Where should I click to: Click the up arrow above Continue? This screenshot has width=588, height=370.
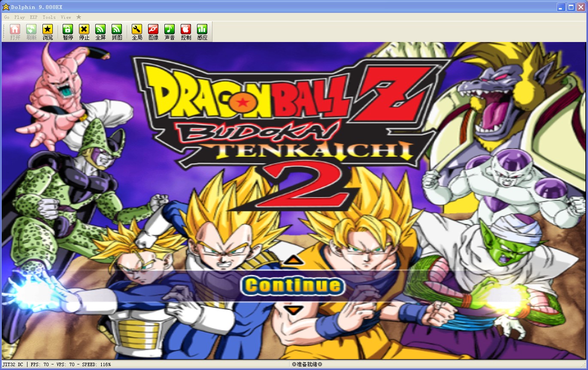tap(294, 259)
